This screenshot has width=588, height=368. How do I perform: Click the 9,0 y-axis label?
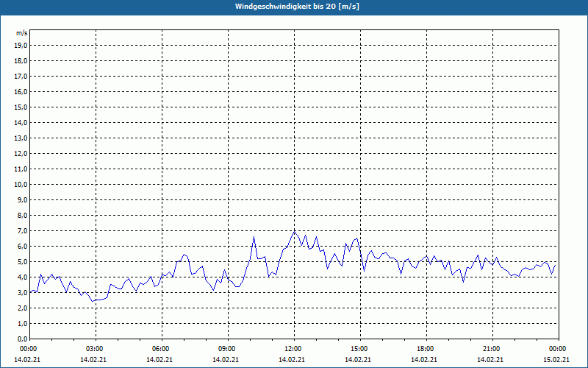(x=23, y=199)
